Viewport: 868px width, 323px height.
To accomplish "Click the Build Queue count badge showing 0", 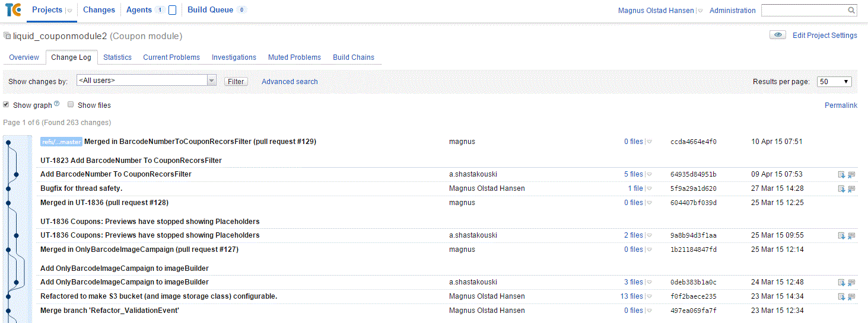I will 241,10.
